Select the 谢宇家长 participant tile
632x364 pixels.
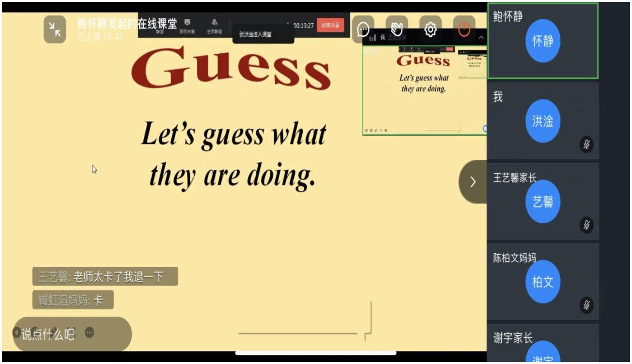[542, 344]
